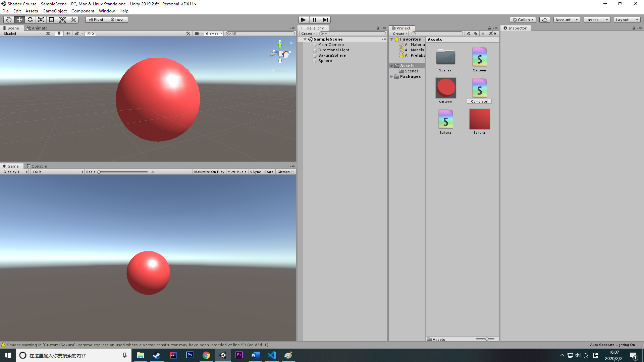Open Hierarchy Create menu
644x362 pixels.
(308, 34)
